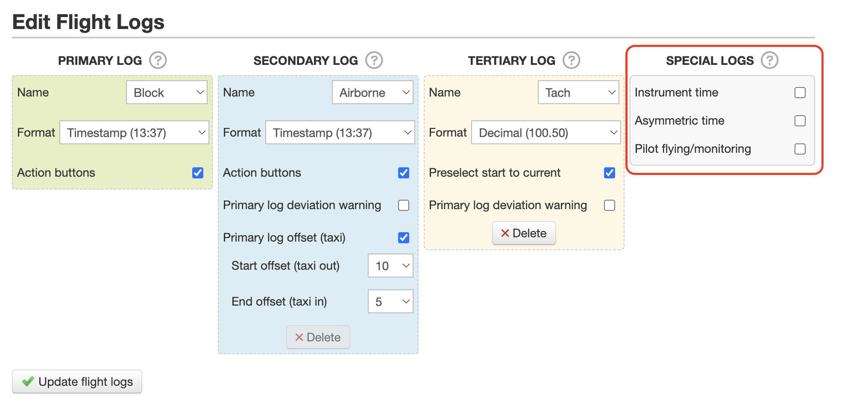
Task: Click the red X icon on Secondary Log delete
Action: pyautogui.click(x=300, y=337)
